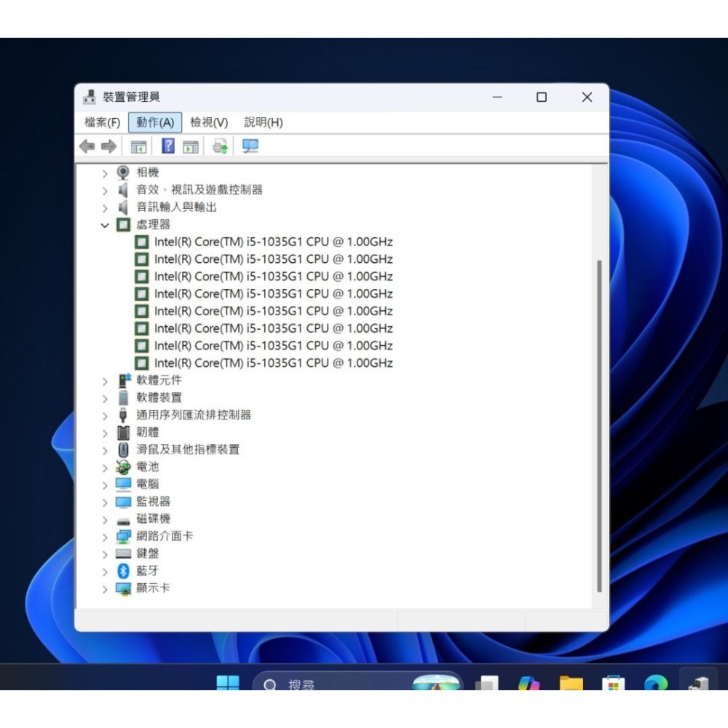Click the device tree vertical scrollbar thumb
Image resolution: width=728 pixels, height=728 pixels.
[x=599, y=426]
